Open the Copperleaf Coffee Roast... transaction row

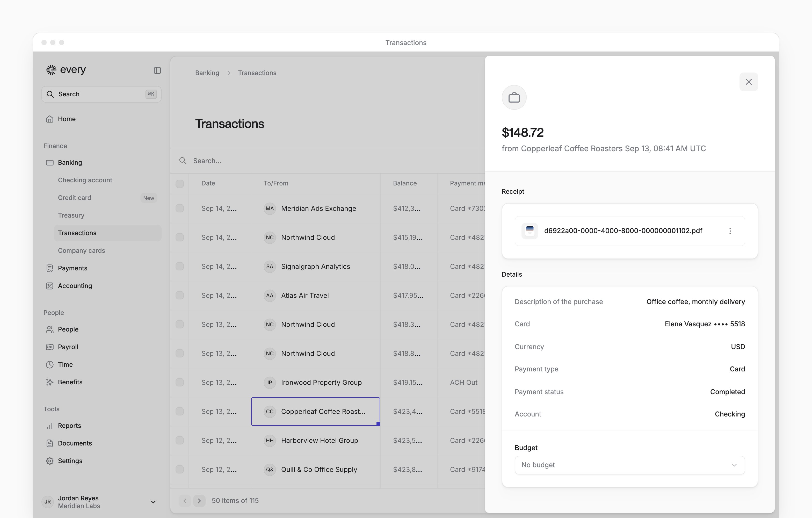point(316,412)
